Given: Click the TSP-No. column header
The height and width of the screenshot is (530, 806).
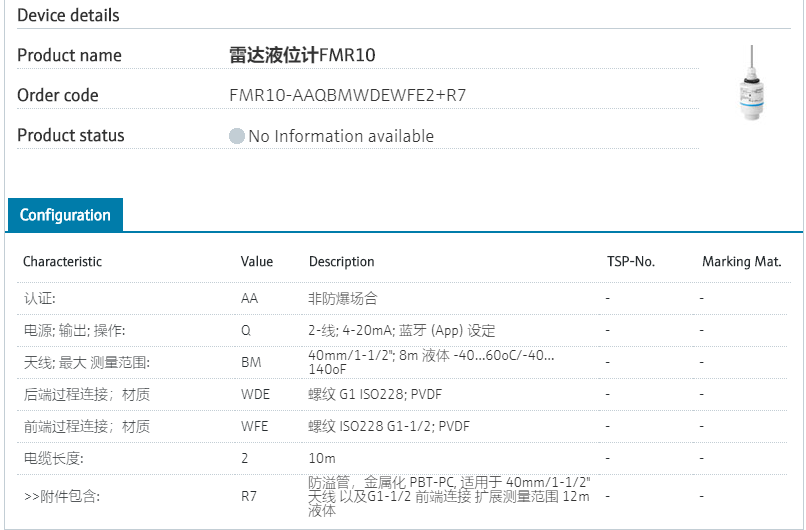Looking at the screenshot, I should [630, 262].
